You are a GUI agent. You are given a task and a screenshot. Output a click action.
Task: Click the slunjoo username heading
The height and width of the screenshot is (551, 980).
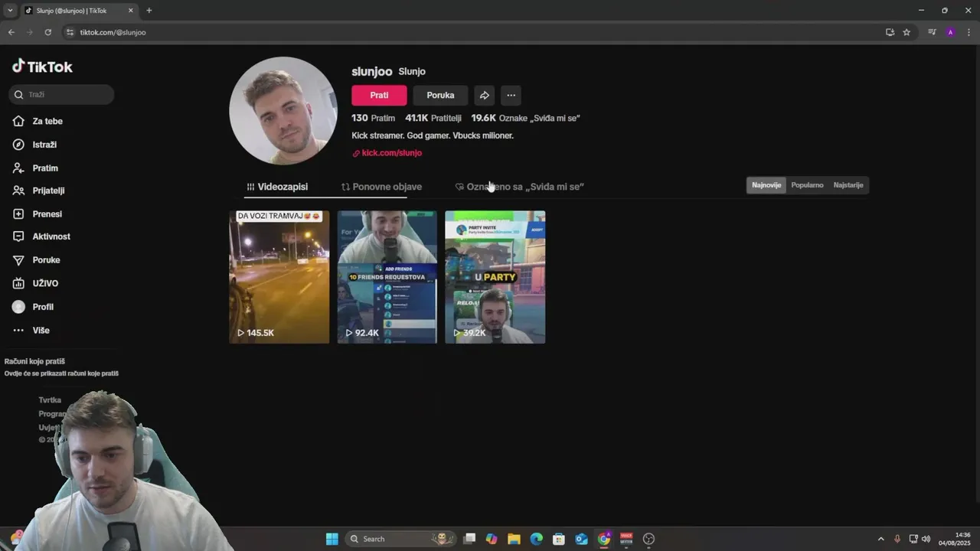tap(371, 71)
